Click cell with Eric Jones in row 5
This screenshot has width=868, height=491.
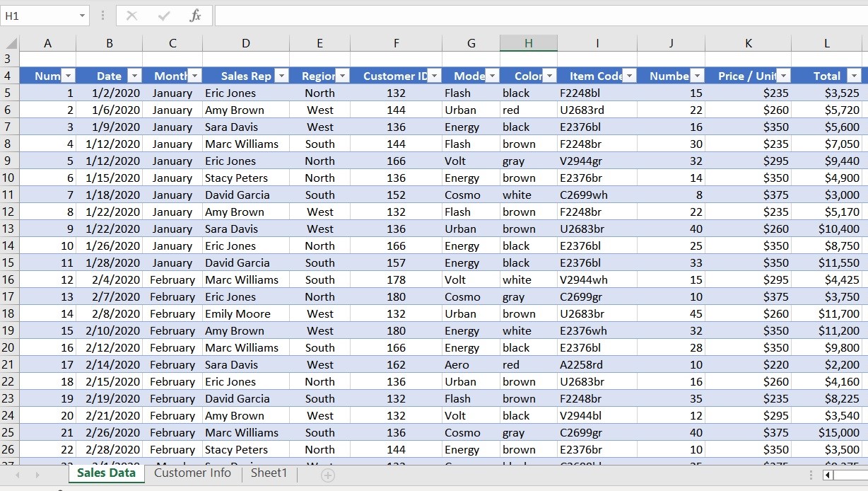pos(246,93)
